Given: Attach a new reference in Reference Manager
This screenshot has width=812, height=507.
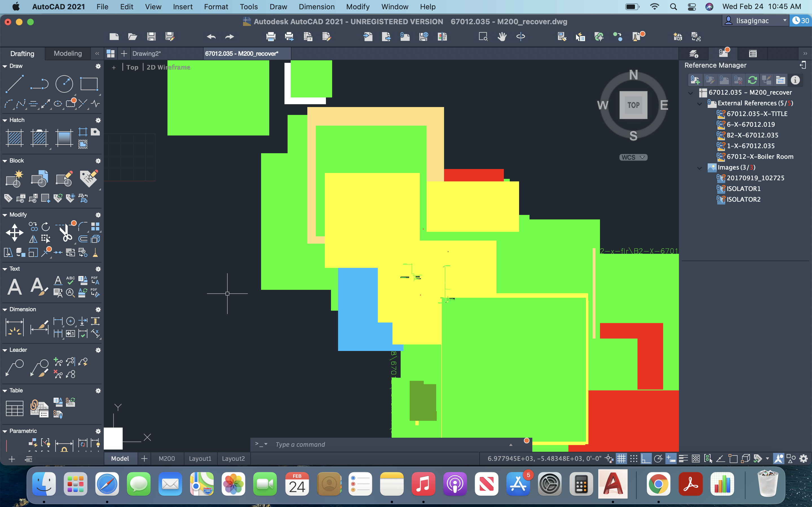Looking at the screenshot, I should click(696, 80).
